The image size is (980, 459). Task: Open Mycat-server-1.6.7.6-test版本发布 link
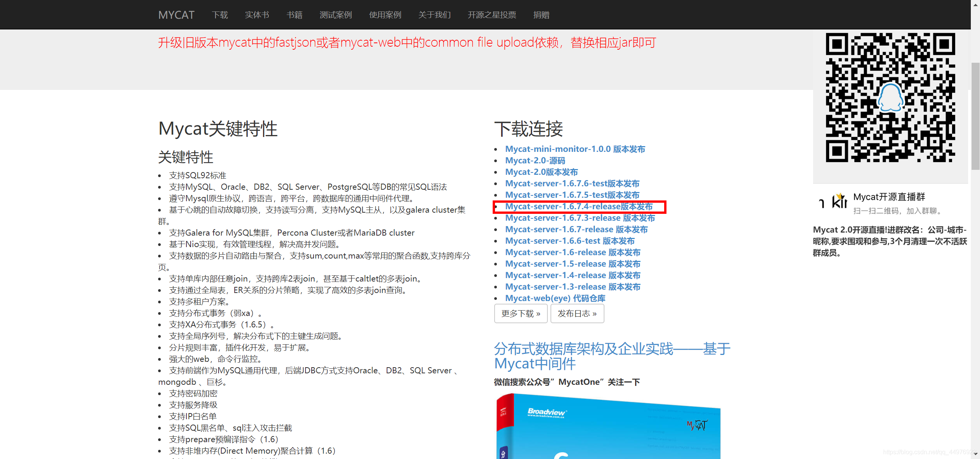point(572,184)
